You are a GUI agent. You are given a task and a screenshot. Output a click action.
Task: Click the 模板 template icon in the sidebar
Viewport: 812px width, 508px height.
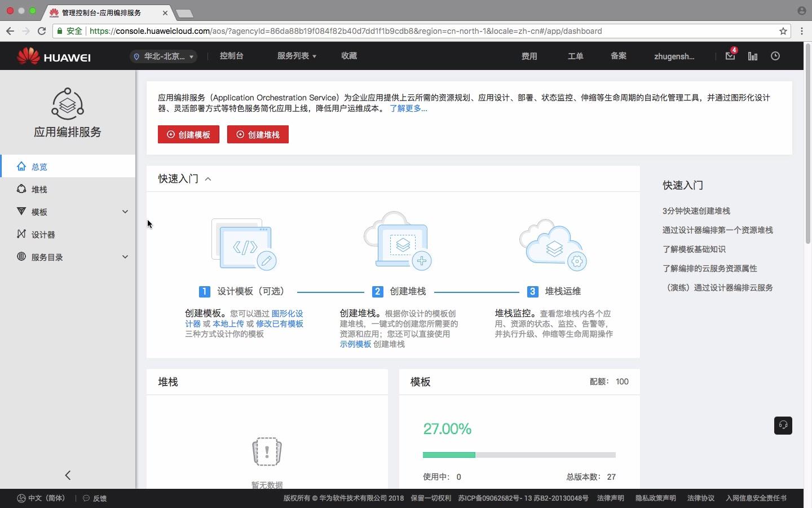pos(21,211)
